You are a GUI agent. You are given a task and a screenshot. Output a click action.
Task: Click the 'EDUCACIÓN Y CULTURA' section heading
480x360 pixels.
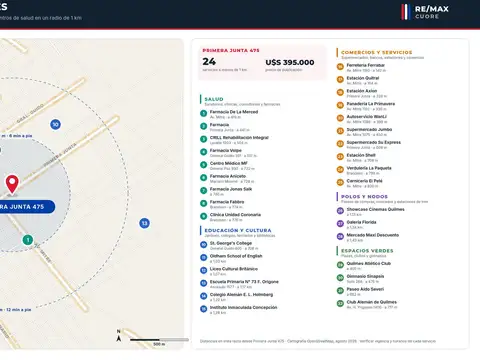click(x=238, y=230)
